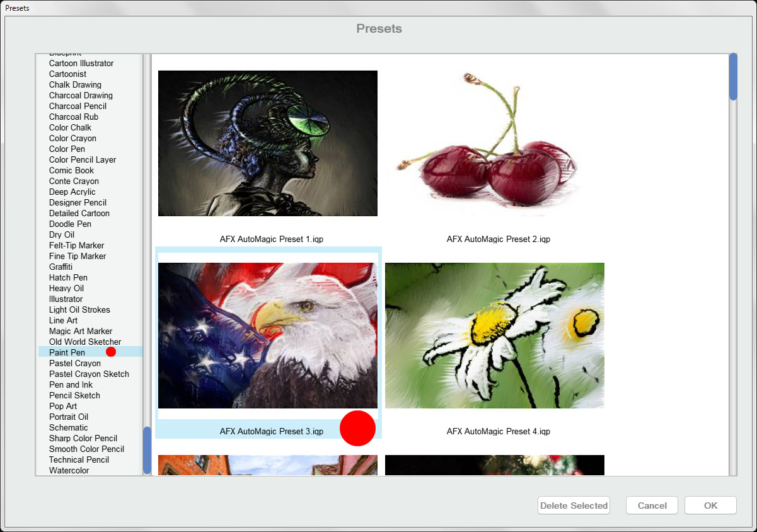Image resolution: width=757 pixels, height=532 pixels.
Task: Choose Watercolor in the category list
Action: [x=69, y=470]
